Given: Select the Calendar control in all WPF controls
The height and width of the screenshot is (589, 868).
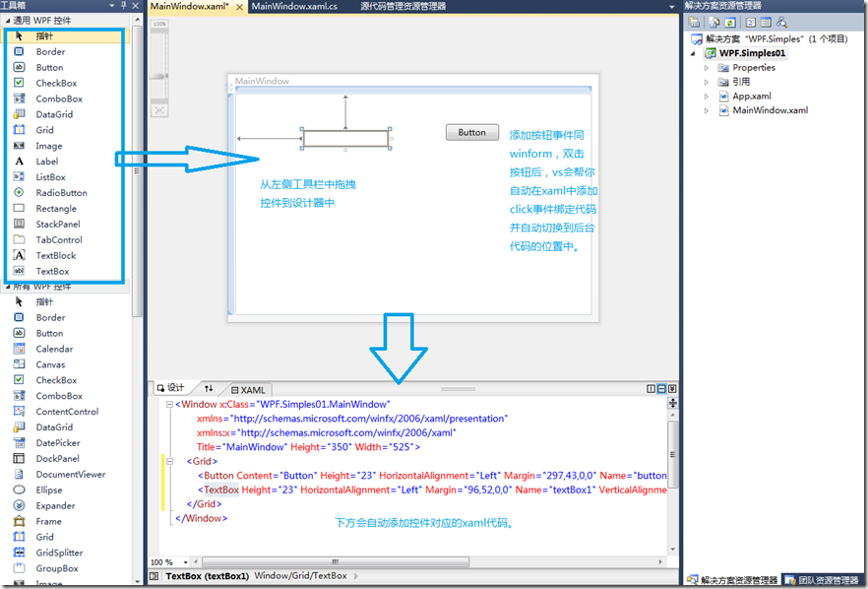Looking at the screenshot, I should 67,349.
